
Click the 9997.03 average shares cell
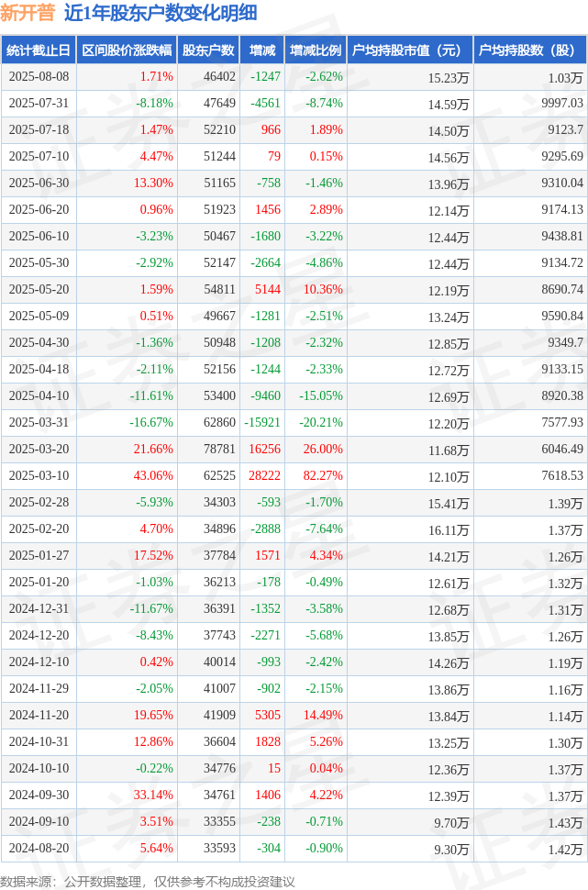point(562,104)
